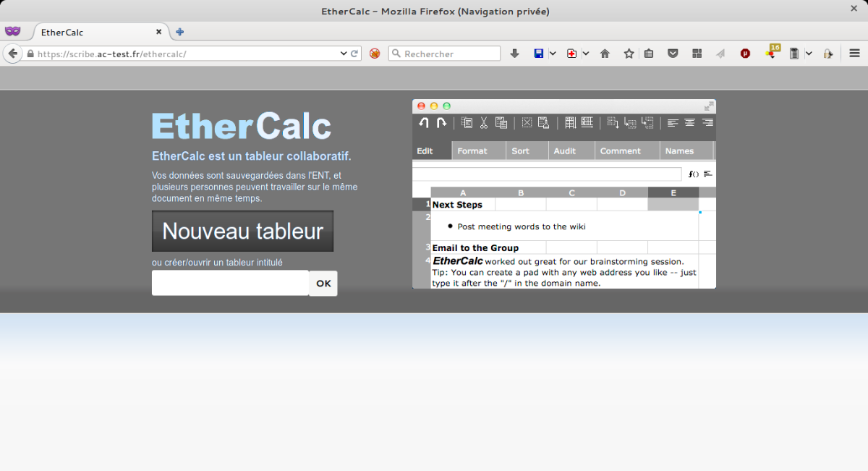This screenshot has height=471, width=868.
Task: Click the heading "EtherCalc est un tableur collaboratif."
Action: click(252, 156)
